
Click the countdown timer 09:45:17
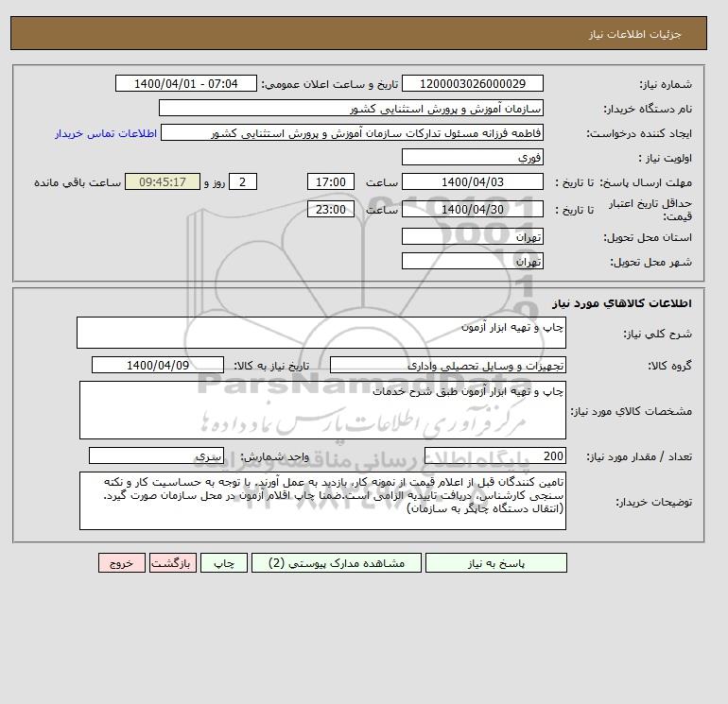(163, 182)
